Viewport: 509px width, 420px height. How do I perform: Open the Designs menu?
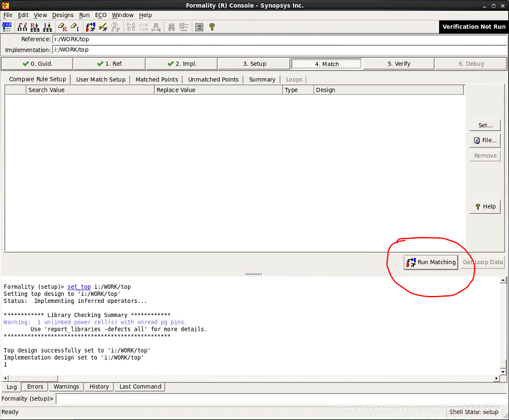(62, 15)
